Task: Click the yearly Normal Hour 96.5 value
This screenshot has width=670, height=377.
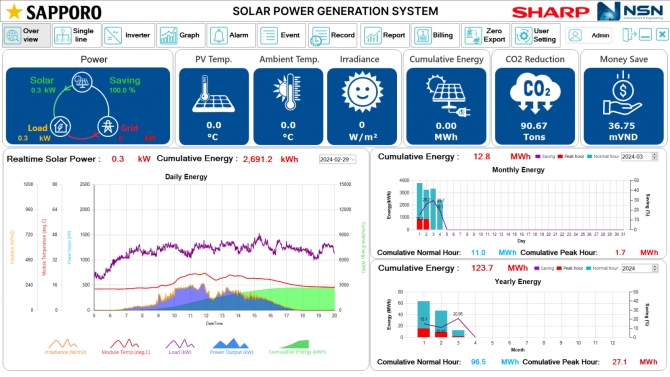Action: tap(478, 362)
